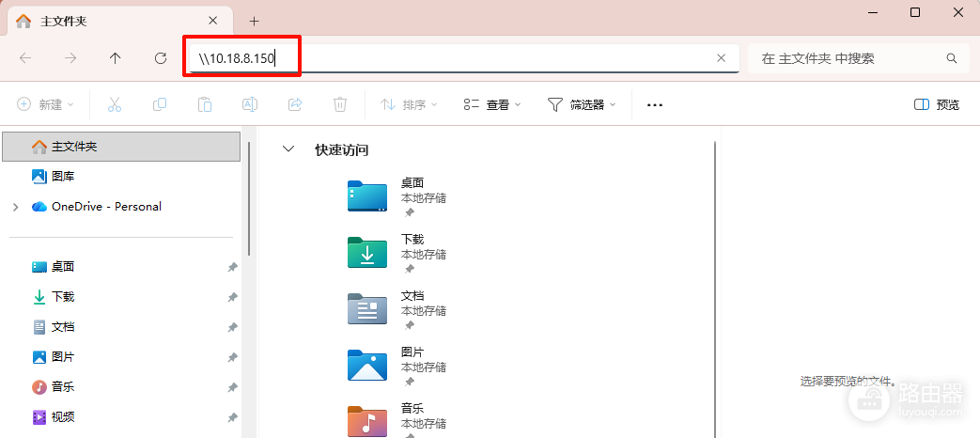Click pin icon beside sidebar 音乐

(x=232, y=387)
